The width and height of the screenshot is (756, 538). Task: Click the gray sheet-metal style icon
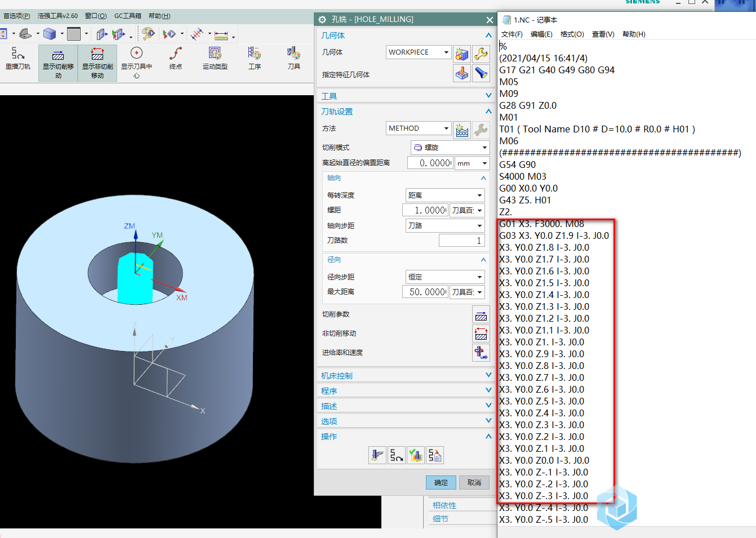click(25, 34)
